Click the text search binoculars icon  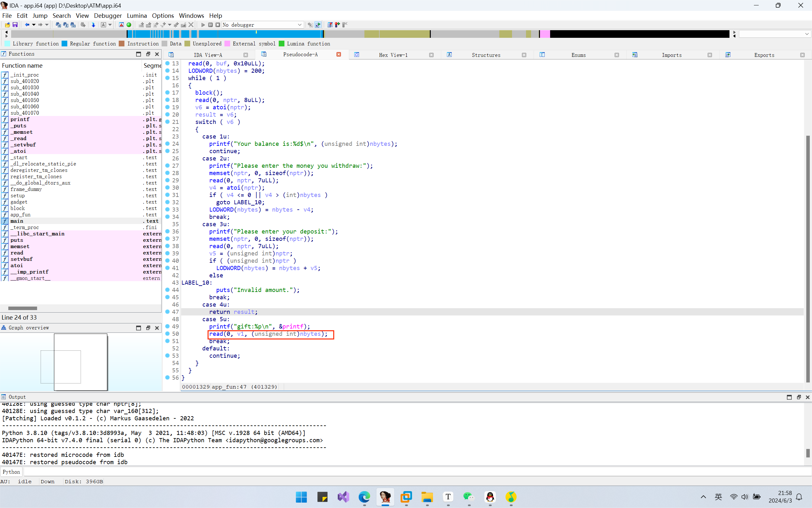pyautogui.click(x=65, y=25)
